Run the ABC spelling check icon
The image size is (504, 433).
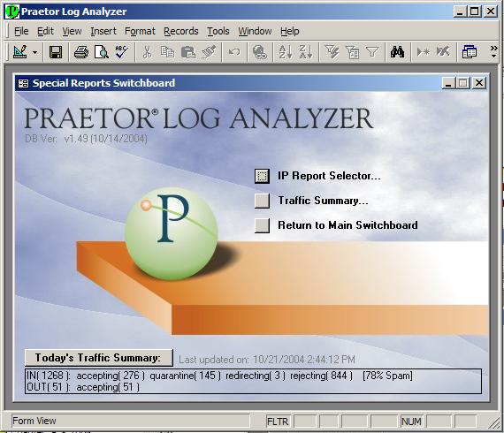[x=121, y=52]
